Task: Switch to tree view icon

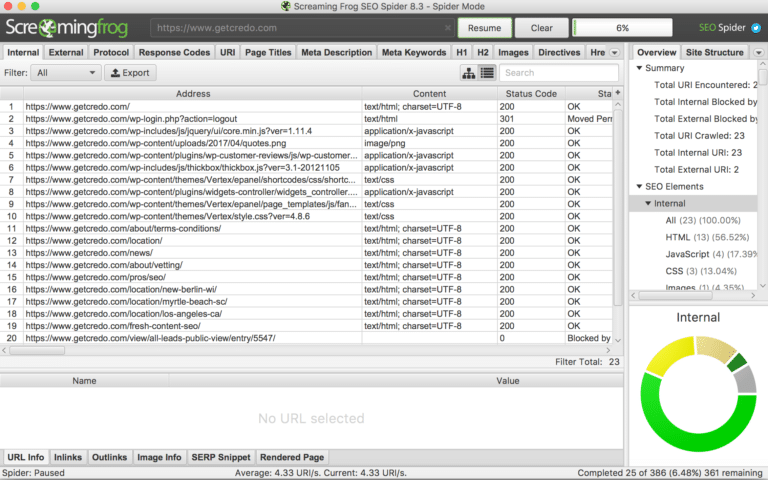Action: coord(469,73)
